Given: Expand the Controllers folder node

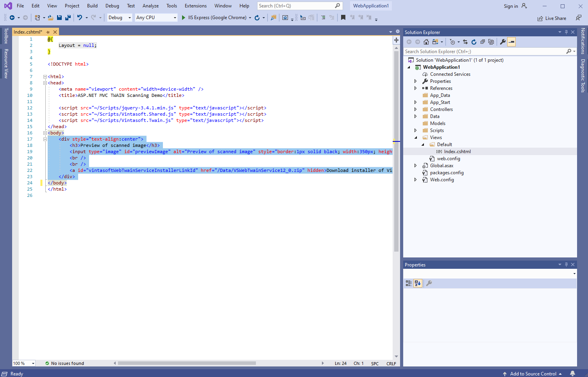Looking at the screenshot, I should (415, 109).
